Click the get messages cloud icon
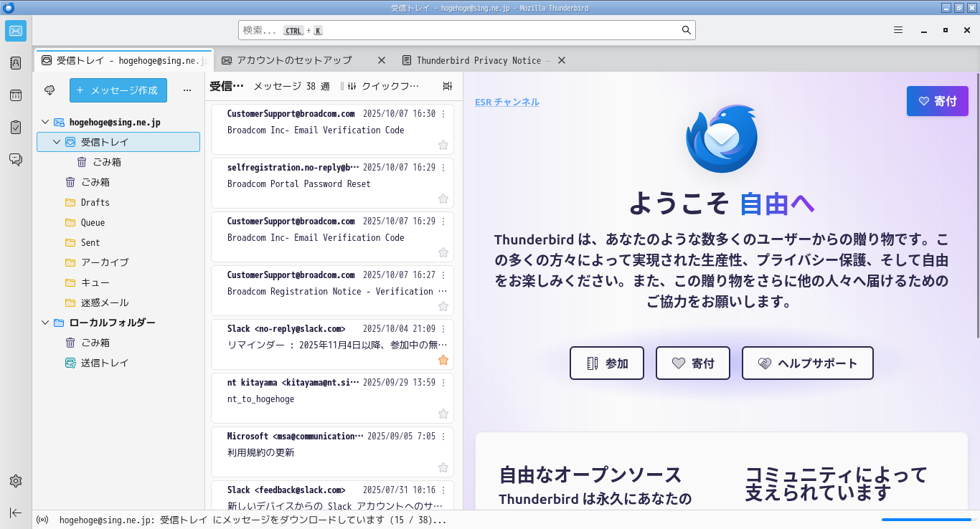Viewport: 980px width, 529px height. [50, 90]
